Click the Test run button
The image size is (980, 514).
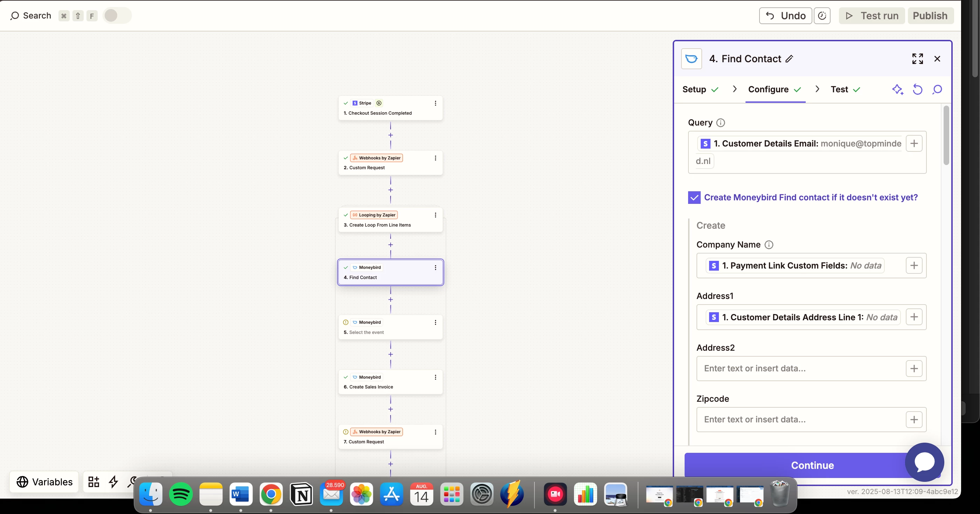click(x=871, y=16)
